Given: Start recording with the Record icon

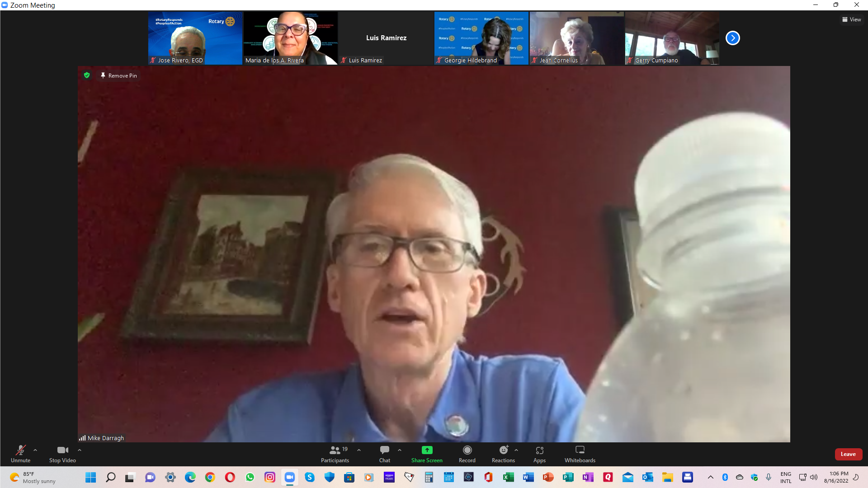Looking at the screenshot, I should [467, 450].
